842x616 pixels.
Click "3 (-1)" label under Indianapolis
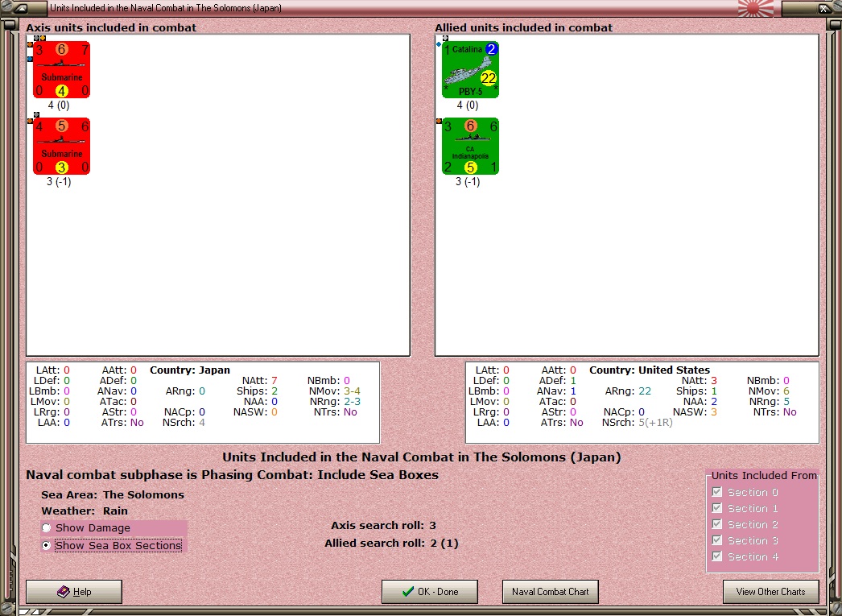[x=467, y=181]
